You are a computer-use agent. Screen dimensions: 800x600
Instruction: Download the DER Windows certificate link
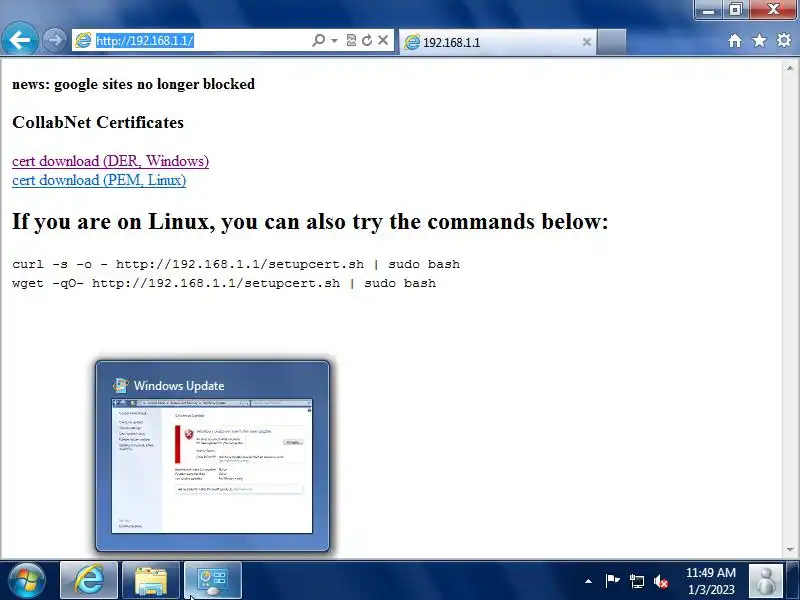tap(111, 161)
